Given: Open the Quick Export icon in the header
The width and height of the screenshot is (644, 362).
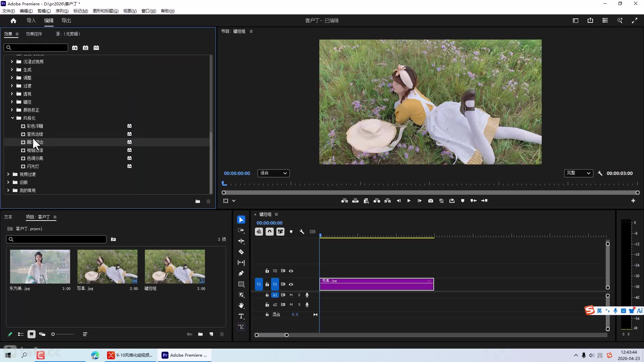Looking at the screenshot, I should [590, 20].
